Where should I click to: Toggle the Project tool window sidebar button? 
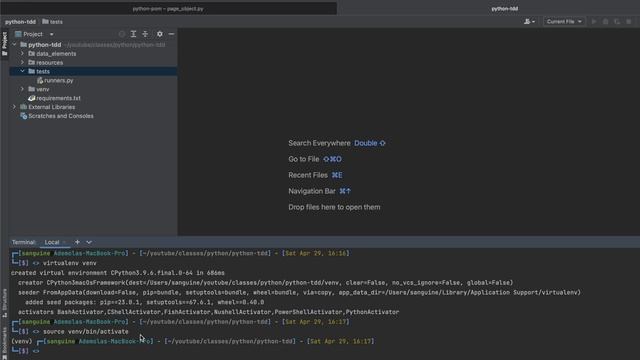pos(4,44)
